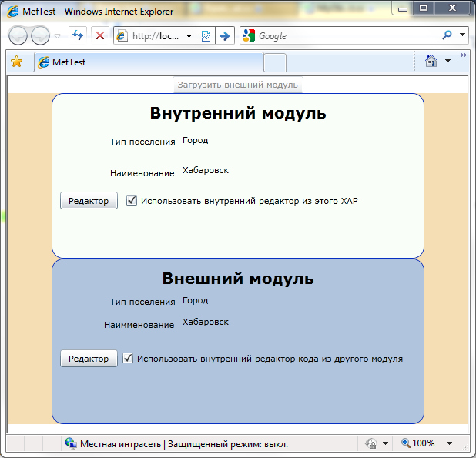Viewport: 476px width, 458px height.
Task: Click Редактор button in Внутренний модуль
Action: point(89,200)
